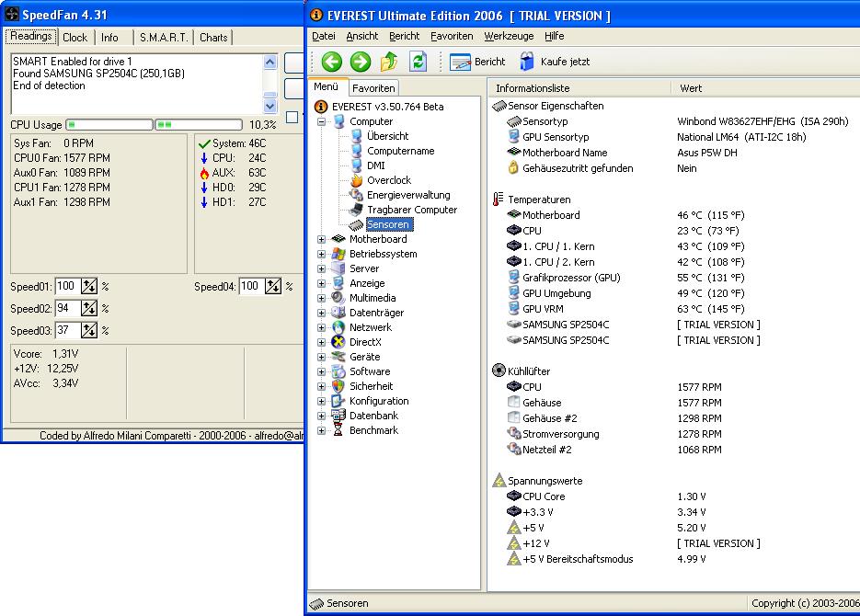Click the Informationsliste column header

(579, 87)
